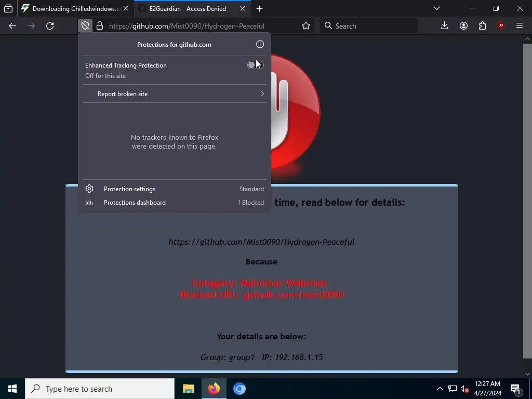Image resolution: width=532 pixels, height=399 pixels.
Task: Click the github.com URL address field
Action: (x=187, y=26)
